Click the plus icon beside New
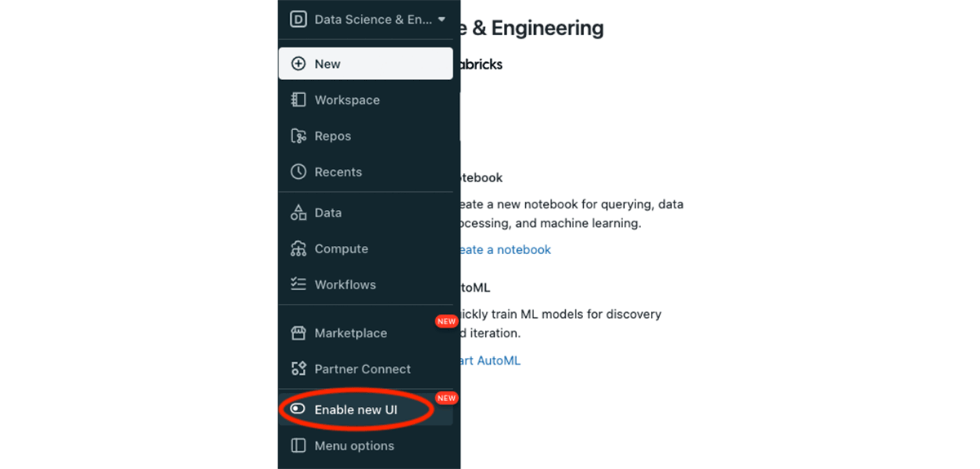The image size is (980, 469). (x=299, y=64)
